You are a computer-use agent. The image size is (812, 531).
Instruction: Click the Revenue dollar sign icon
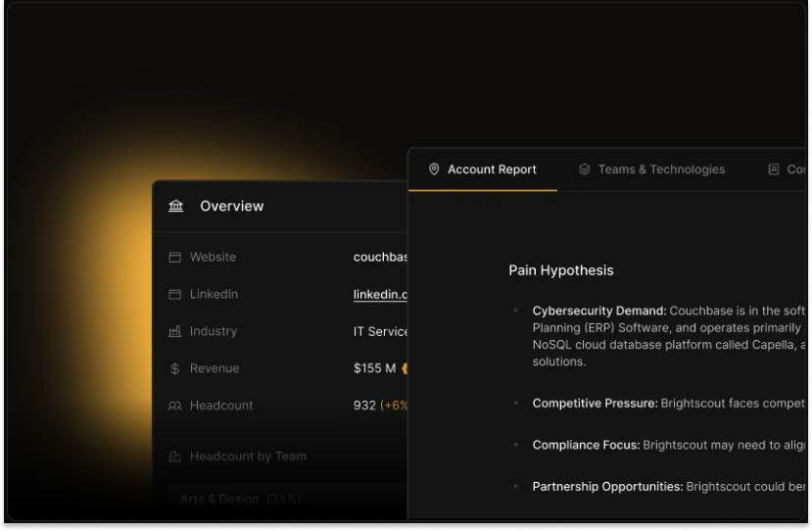[x=175, y=368]
